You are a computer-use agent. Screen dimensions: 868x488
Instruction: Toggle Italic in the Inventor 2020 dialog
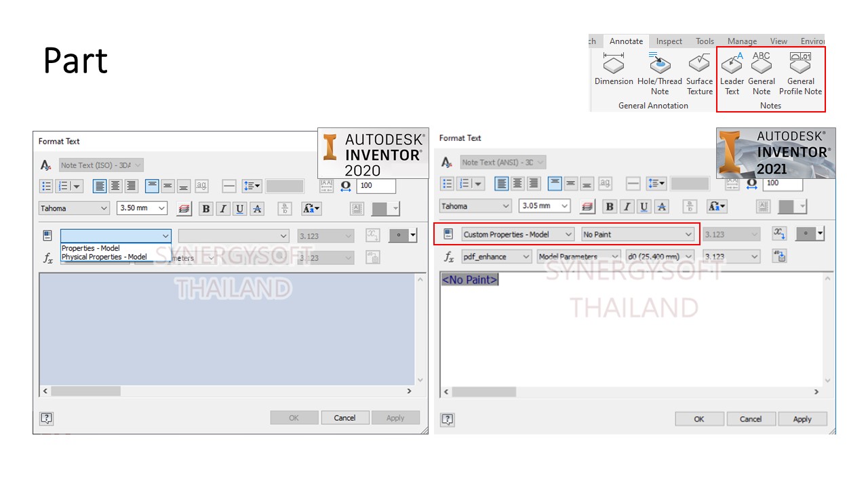click(222, 209)
